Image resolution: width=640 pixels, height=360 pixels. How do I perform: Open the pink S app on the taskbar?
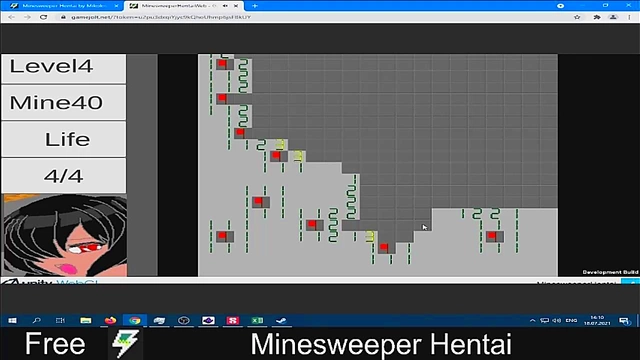coord(233,320)
